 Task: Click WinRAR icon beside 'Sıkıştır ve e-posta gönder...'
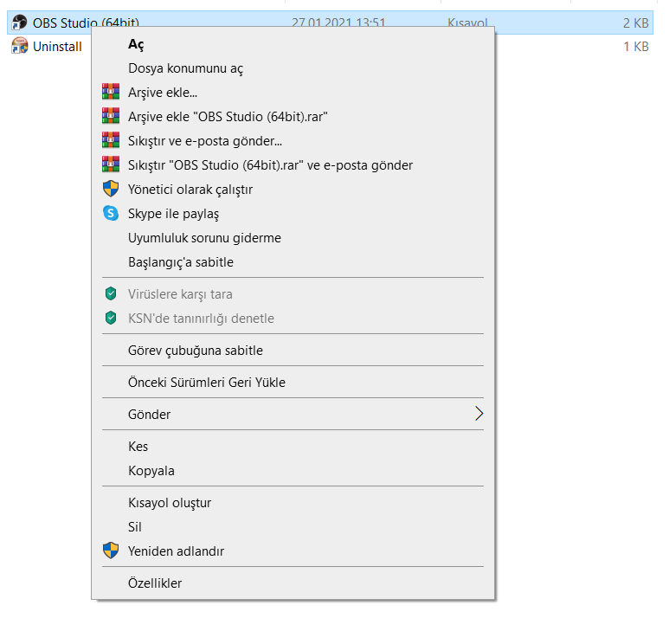[x=111, y=140]
